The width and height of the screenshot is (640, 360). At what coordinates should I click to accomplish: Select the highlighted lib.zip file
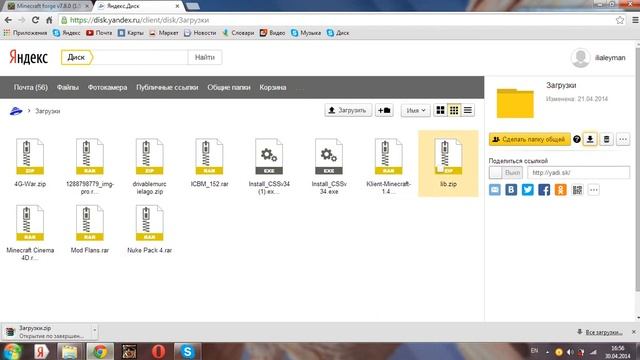pos(448,163)
